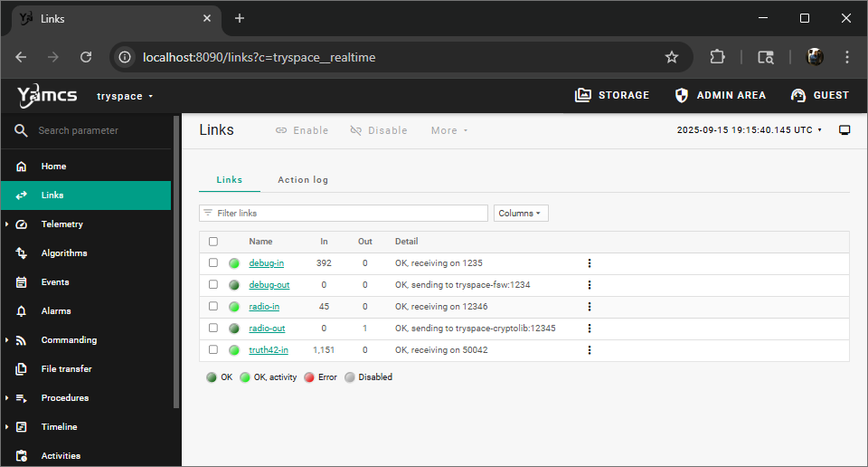The height and width of the screenshot is (467, 868).
Task: Expand the tryspace instance selector
Action: (125, 96)
